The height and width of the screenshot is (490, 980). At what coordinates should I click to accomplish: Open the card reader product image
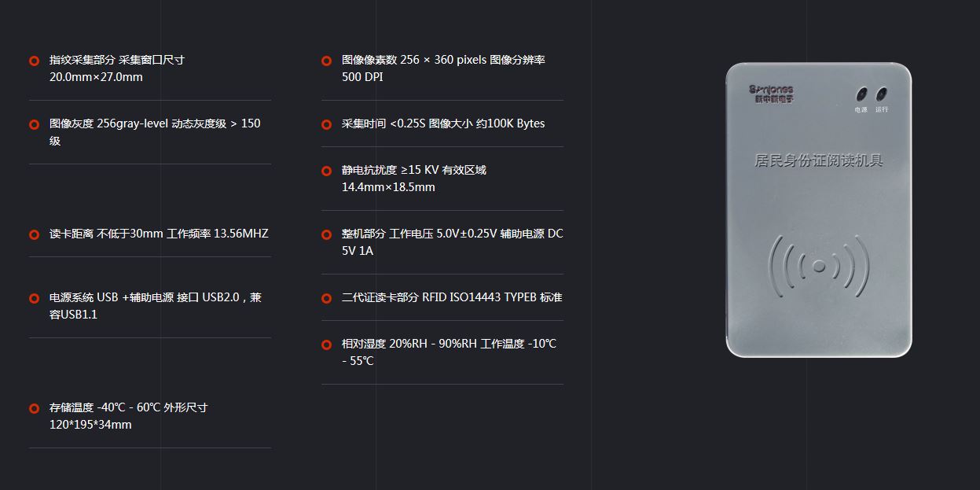819,209
